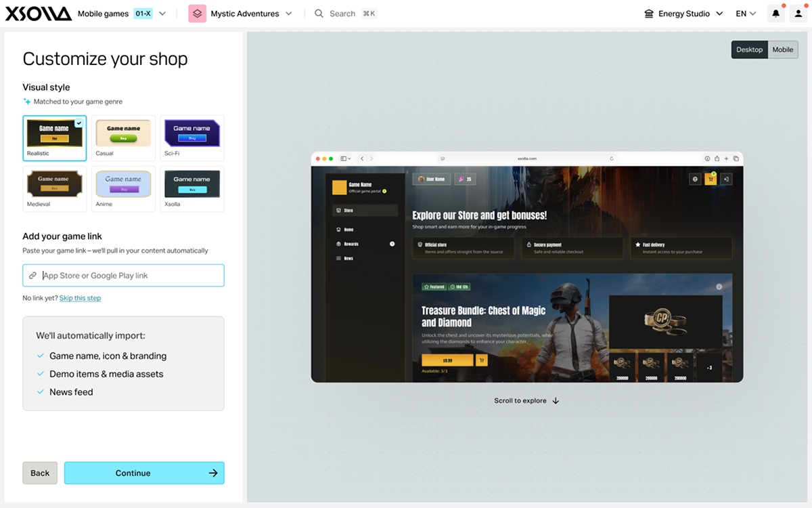The height and width of the screenshot is (508, 812).
Task: Click the Xsolla logo
Action: (39, 14)
